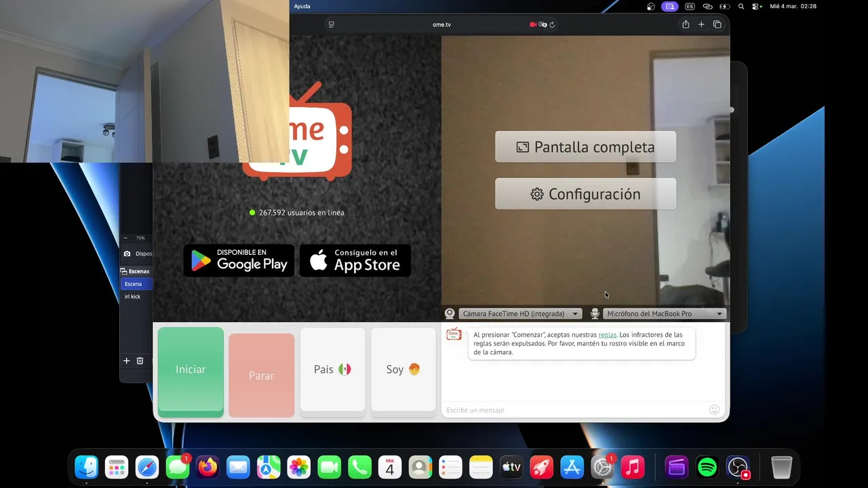This screenshot has width=868, height=488.
Task: Open Spotify from the Dock
Action: pyautogui.click(x=707, y=467)
